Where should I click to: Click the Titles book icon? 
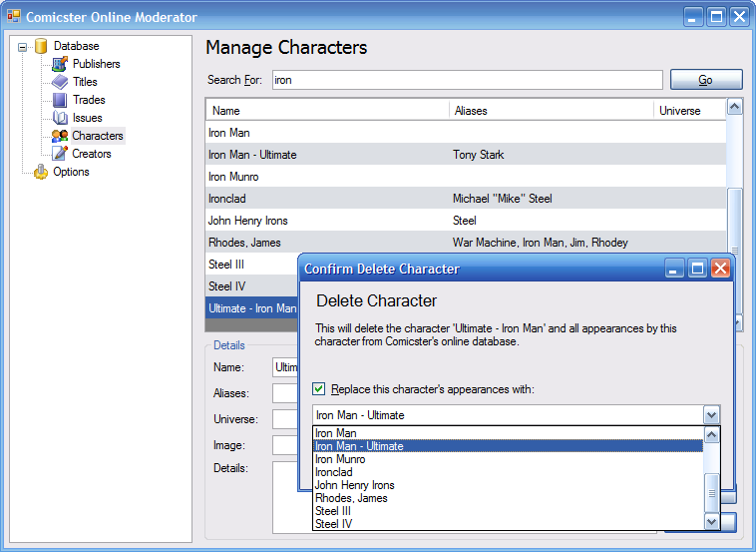pos(60,82)
